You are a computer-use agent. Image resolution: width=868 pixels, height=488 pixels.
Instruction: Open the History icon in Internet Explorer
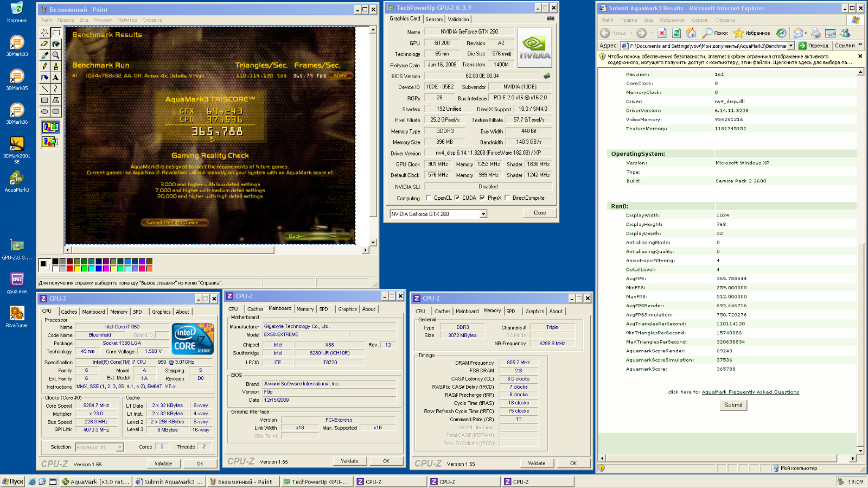coord(781,33)
